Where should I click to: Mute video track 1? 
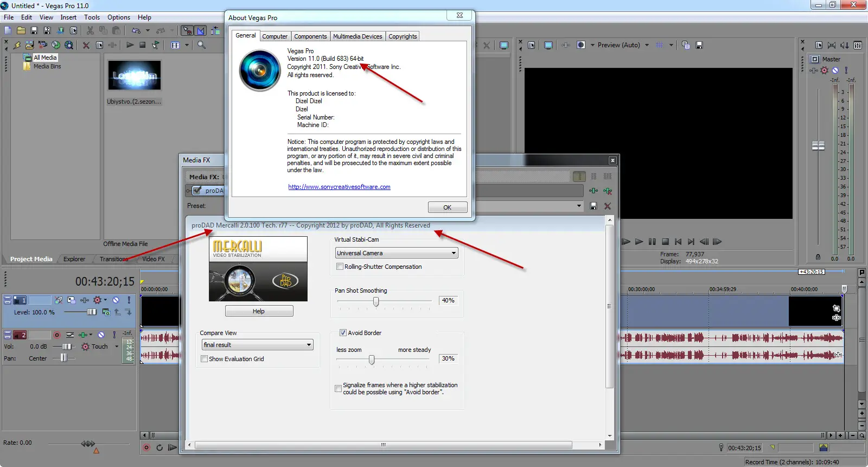(x=116, y=300)
